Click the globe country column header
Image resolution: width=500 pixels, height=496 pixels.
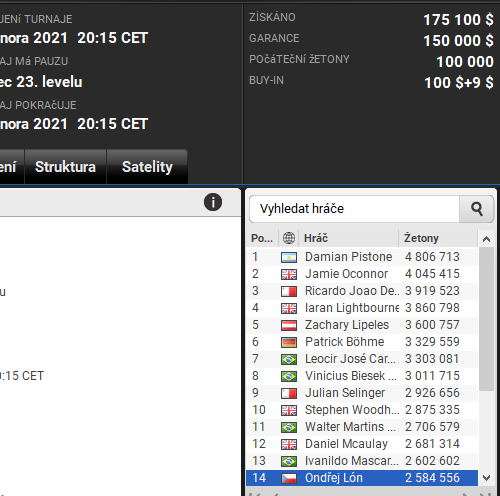point(289,238)
